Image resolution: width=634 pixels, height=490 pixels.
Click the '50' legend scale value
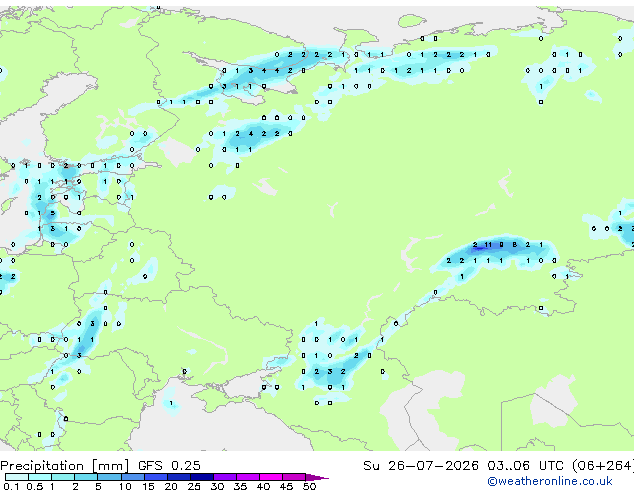click(309, 486)
